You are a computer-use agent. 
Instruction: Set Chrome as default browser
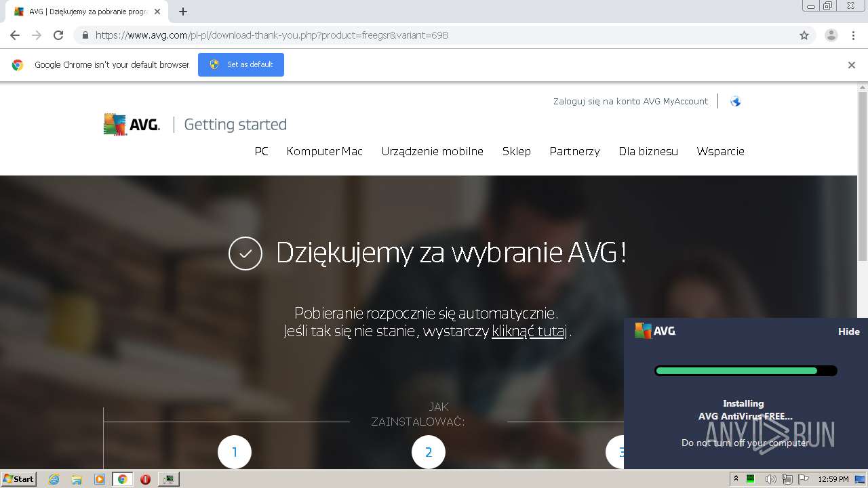241,64
